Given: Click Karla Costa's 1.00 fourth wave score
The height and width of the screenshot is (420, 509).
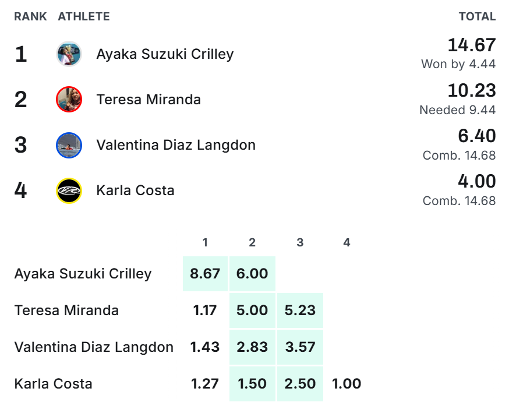Looking at the screenshot, I should tap(347, 384).
